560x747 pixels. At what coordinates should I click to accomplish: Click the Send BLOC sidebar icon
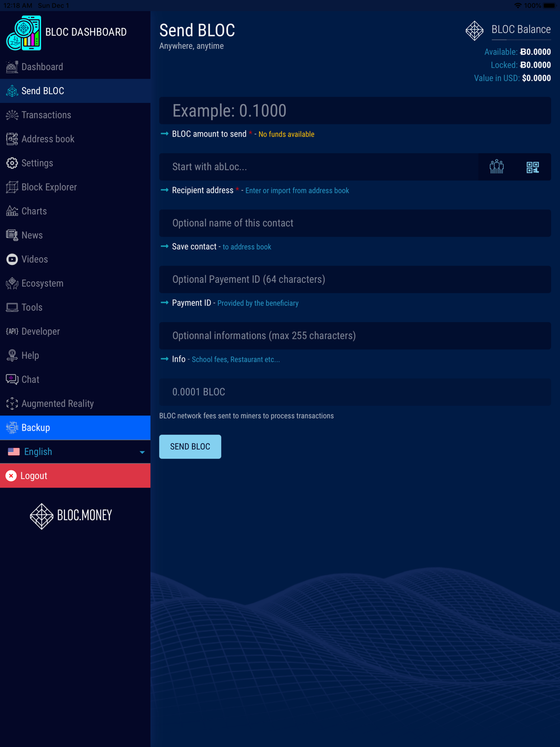12,91
